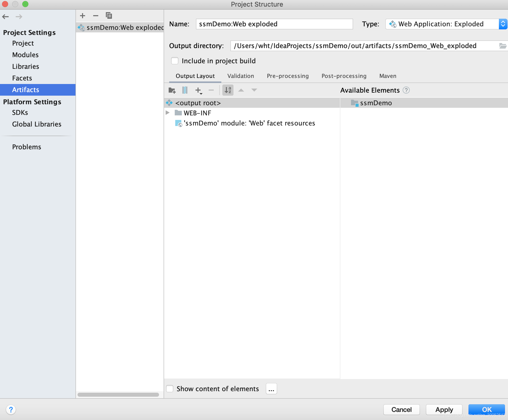Image resolution: width=508 pixels, height=420 pixels.
Task: Enable Include in project build
Action: (175, 61)
